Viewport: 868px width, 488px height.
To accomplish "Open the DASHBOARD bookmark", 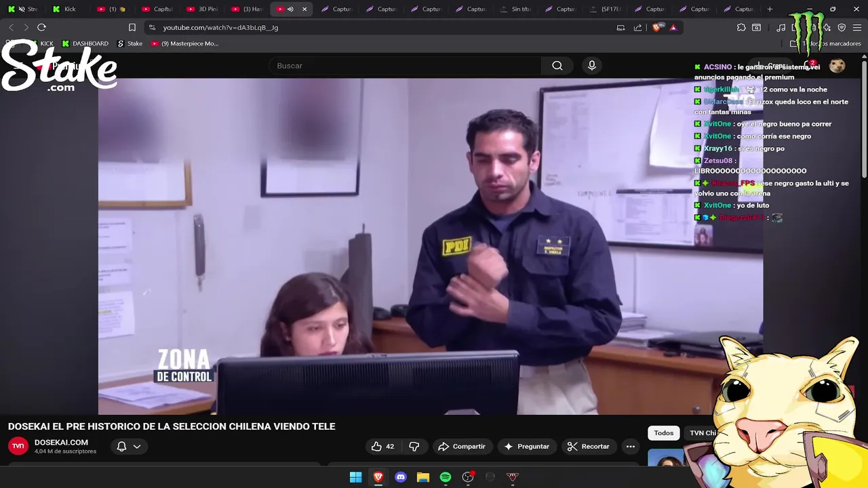I will [85, 43].
